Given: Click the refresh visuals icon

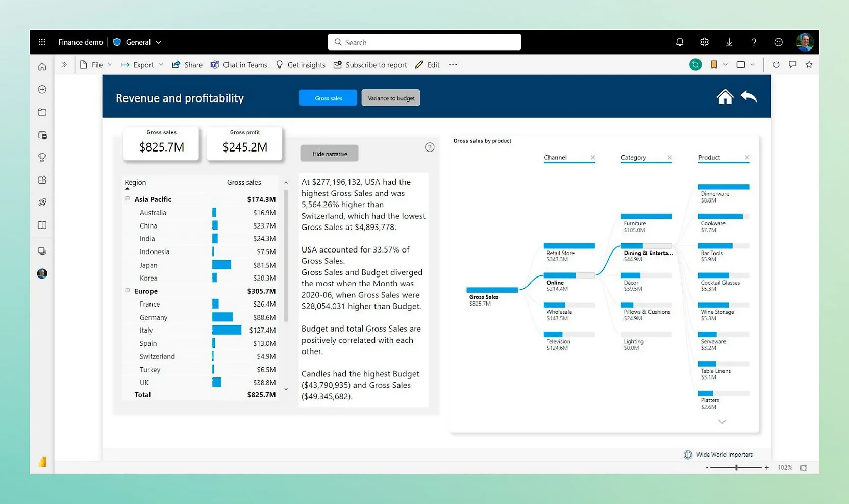Looking at the screenshot, I should [x=776, y=65].
